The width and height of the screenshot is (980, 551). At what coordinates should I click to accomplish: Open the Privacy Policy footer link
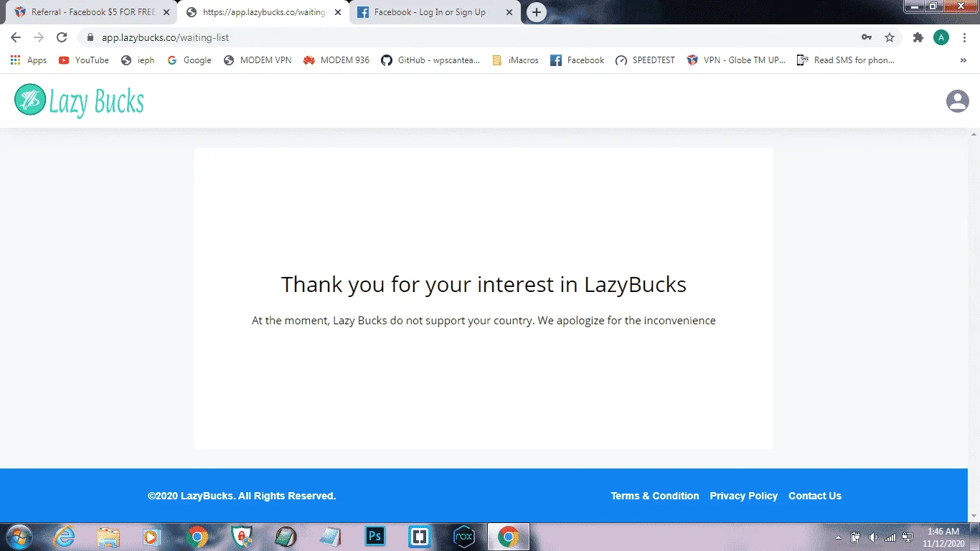coord(743,496)
